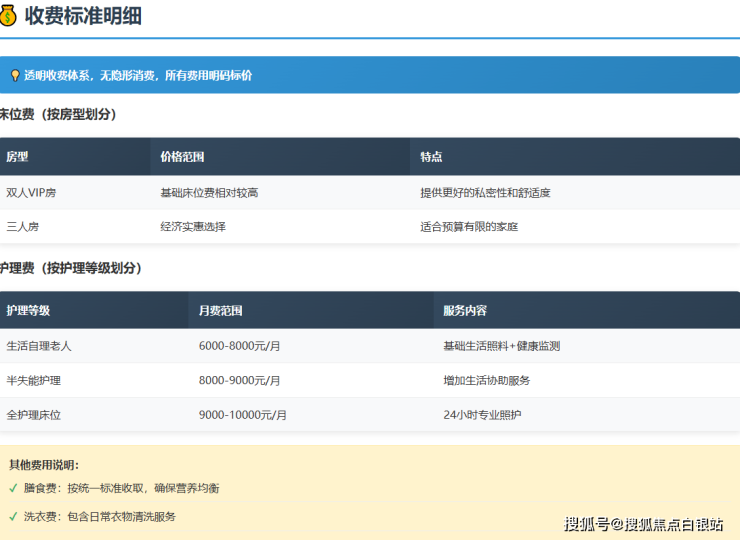
Task: Click the 8000-9000元/月 fee cell
Action: point(240,380)
